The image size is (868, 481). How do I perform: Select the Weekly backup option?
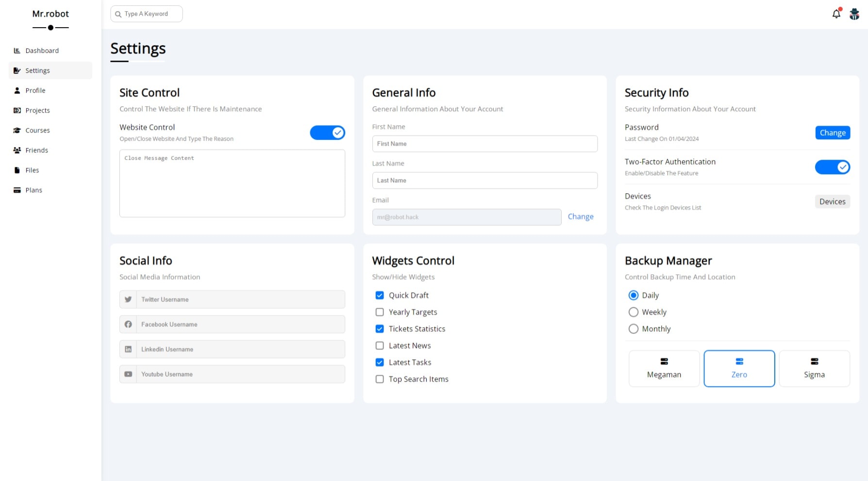634,312
